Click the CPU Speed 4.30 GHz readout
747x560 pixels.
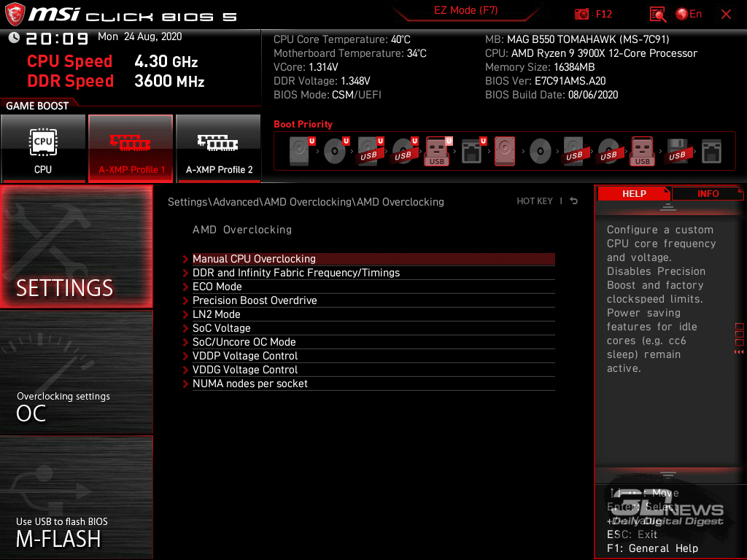[x=112, y=61]
